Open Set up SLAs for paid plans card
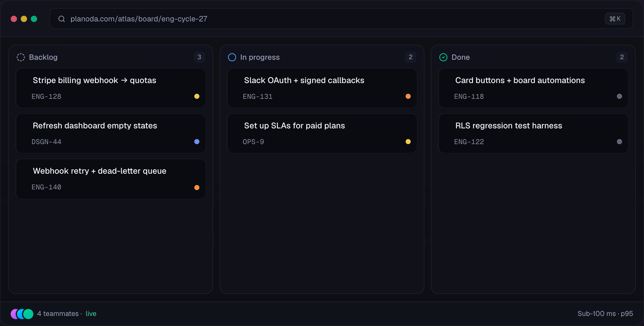The height and width of the screenshot is (326, 644). point(322,133)
